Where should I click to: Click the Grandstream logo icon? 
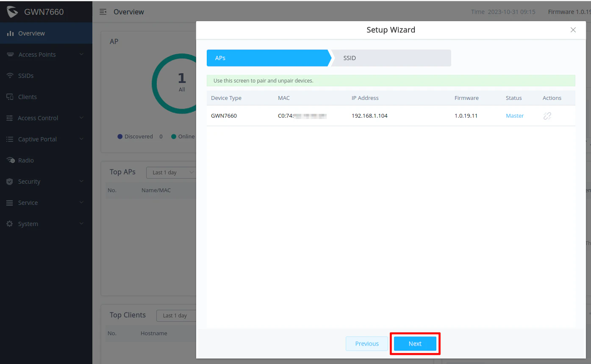12,12
